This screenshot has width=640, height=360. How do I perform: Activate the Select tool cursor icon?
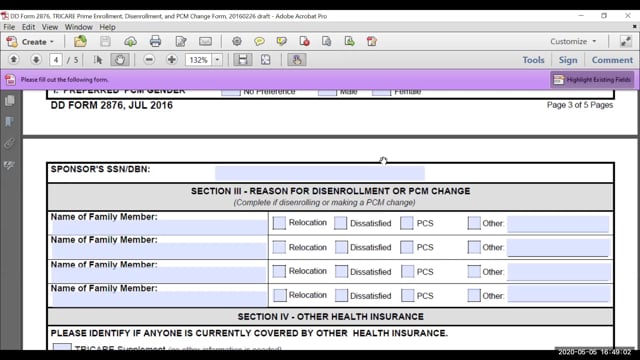pyautogui.click(x=98, y=60)
